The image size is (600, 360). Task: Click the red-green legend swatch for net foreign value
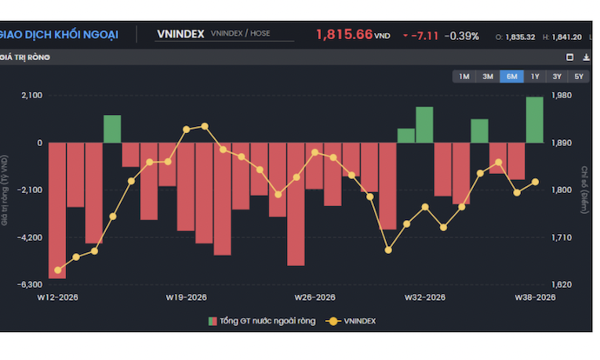point(212,321)
